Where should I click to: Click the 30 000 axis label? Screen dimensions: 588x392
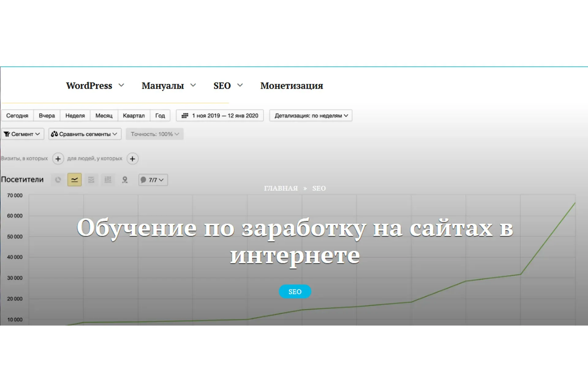(15, 278)
